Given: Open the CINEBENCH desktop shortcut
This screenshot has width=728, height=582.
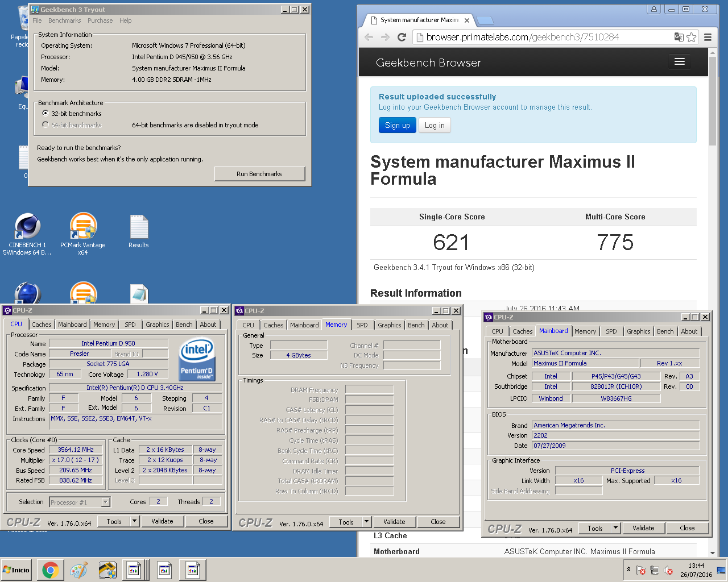Looking at the screenshot, I should point(27,234).
